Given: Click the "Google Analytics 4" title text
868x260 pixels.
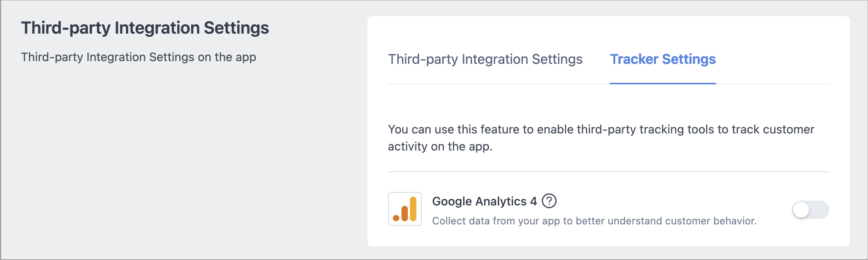Looking at the screenshot, I should coord(484,201).
